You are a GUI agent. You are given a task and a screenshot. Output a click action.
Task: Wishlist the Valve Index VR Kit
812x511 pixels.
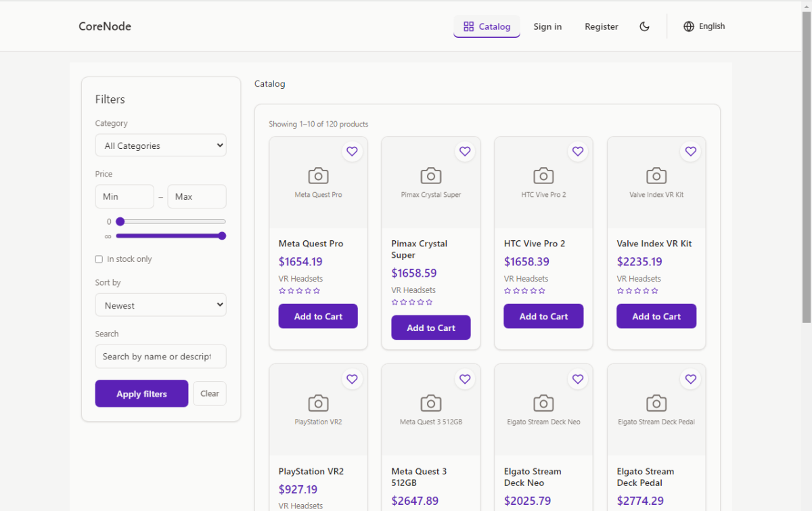pyautogui.click(x=690, y=152)
